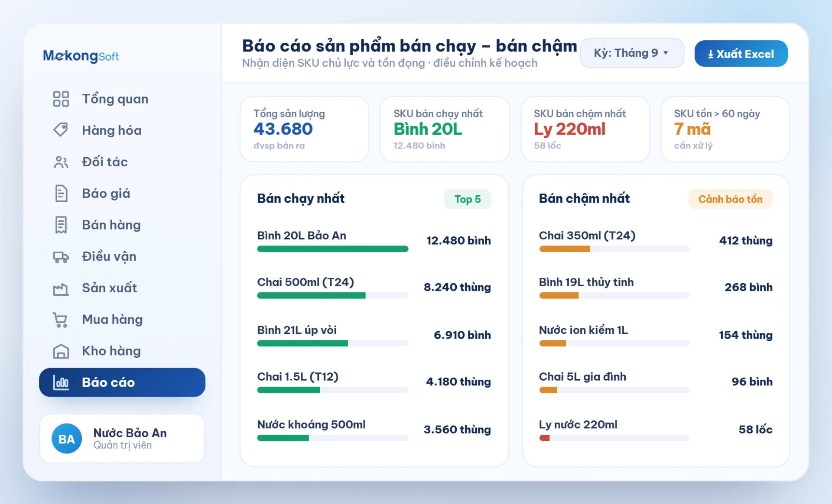Screen dimensions: 832x504
Task: Click the Tổng quan grid icon
Action: [x=61, y=99]
